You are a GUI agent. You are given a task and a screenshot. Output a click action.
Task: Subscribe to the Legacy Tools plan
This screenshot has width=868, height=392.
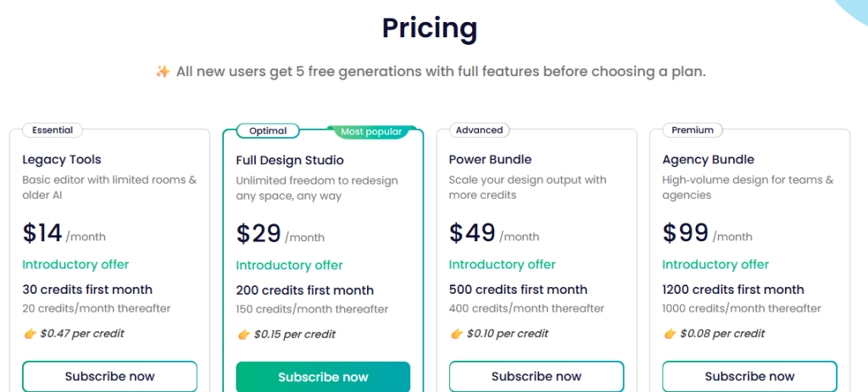pyautogui.click(x=109, y=376)
